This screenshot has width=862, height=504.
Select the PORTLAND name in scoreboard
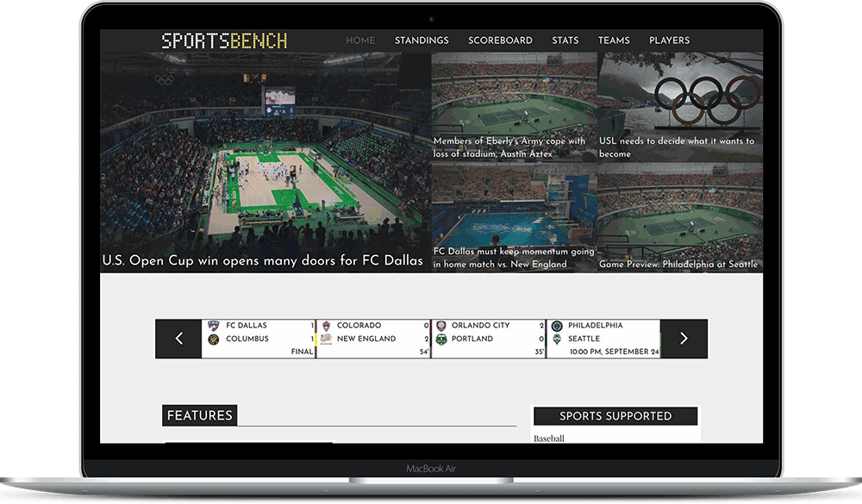(x=472, y=339)
